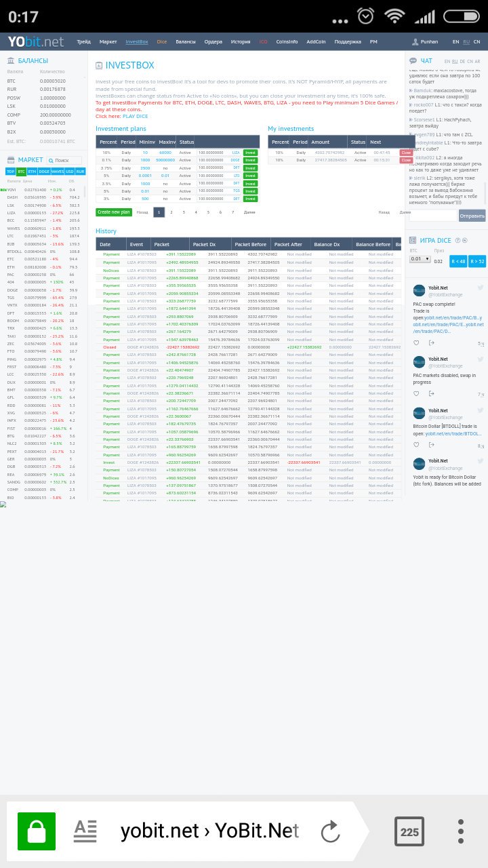Go to page 7 of investment plans

coord(232,212)
